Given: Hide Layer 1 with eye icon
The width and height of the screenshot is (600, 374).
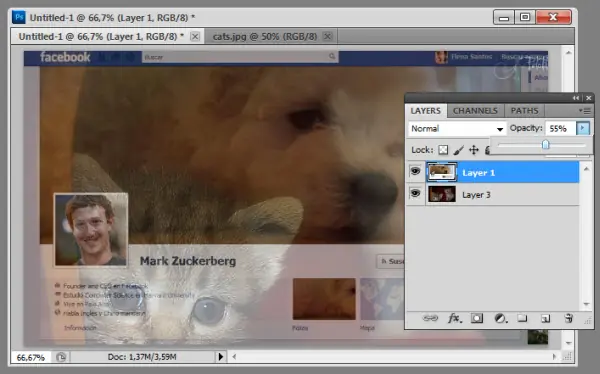Looking at the screenshot, I should click(415, 171).
